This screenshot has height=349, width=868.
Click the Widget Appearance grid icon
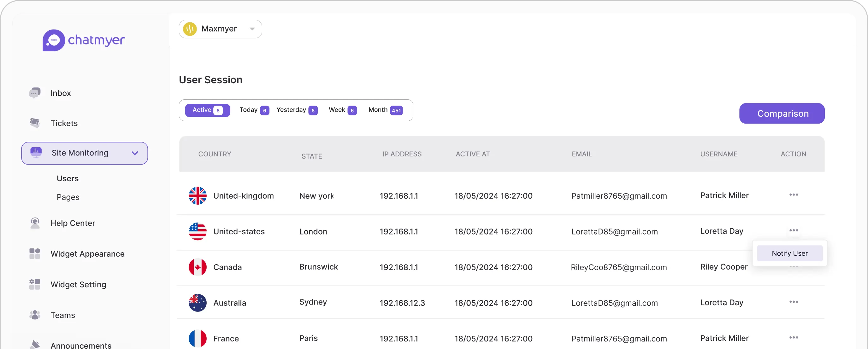point(35,253)
